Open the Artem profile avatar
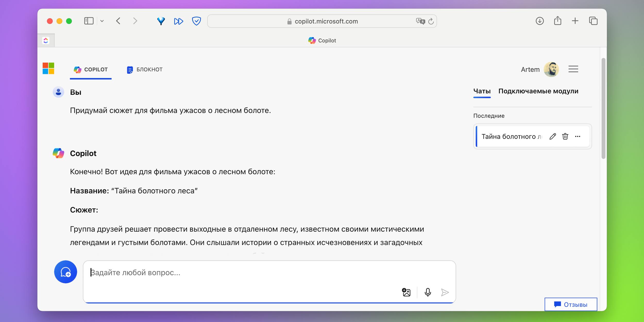The width and height of the screenshot is (644, 322). tap(551, 69)
